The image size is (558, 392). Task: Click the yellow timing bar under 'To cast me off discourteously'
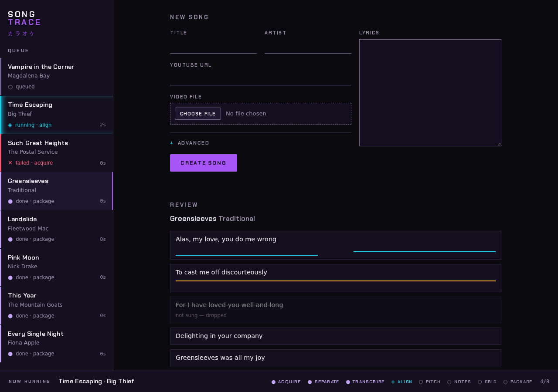[x=336, y=281]
